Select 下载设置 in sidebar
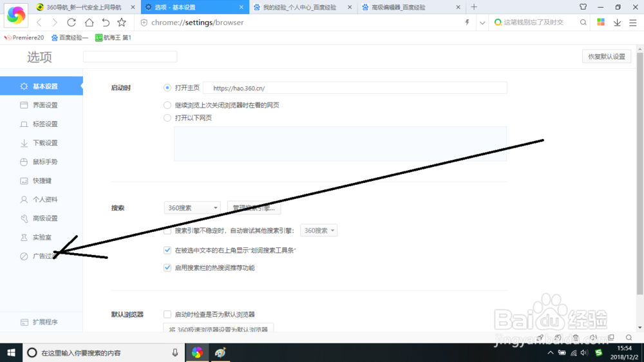 pos(41,143)
